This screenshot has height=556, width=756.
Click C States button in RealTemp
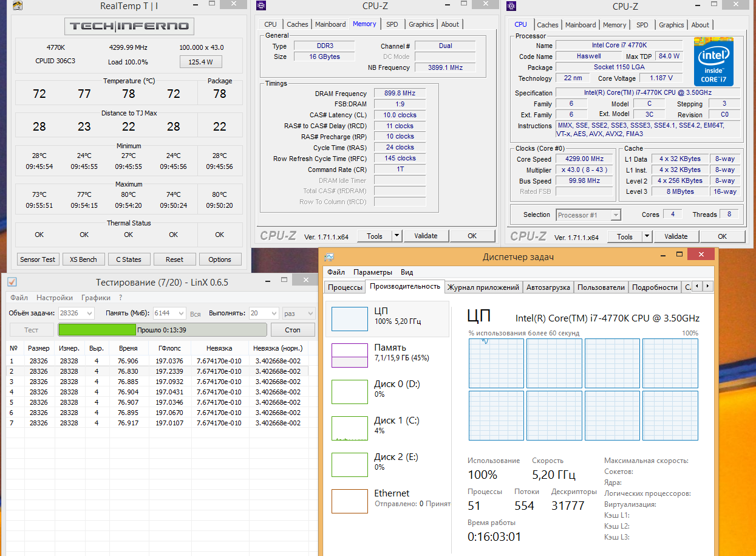tap(129, 259)
